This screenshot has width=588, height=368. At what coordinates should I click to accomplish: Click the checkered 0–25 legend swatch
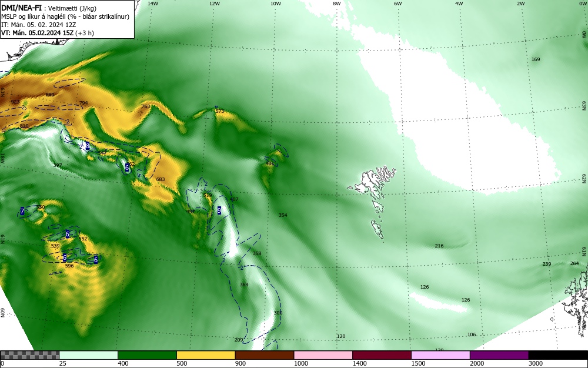29,355
